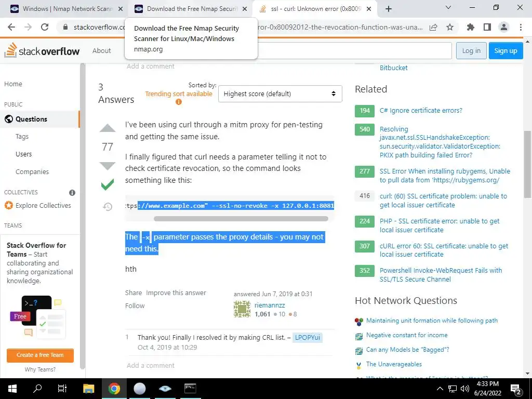Reload the current page

tap(45, 27)
